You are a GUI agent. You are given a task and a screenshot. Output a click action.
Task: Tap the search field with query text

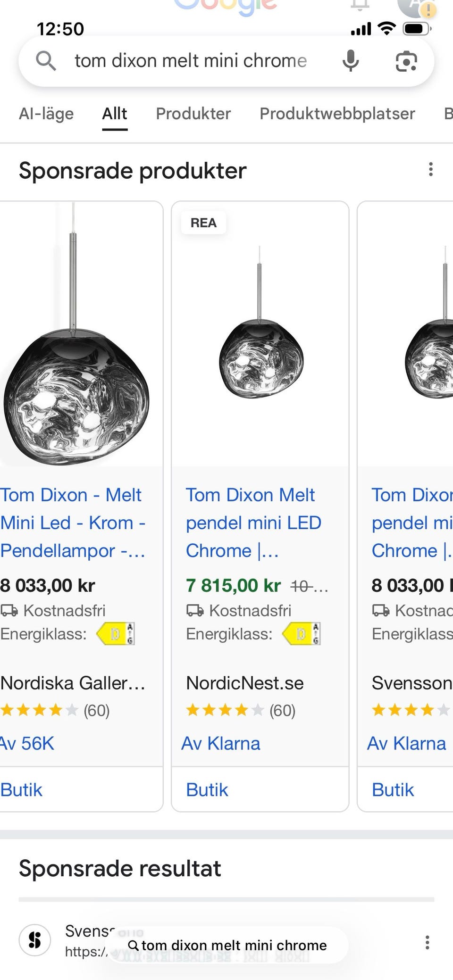[x=191, y=61]
